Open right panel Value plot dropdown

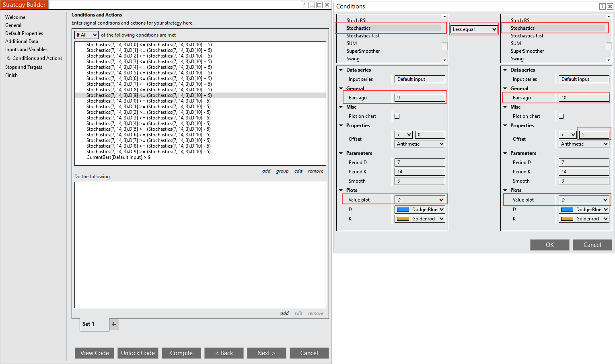[584, 200]
